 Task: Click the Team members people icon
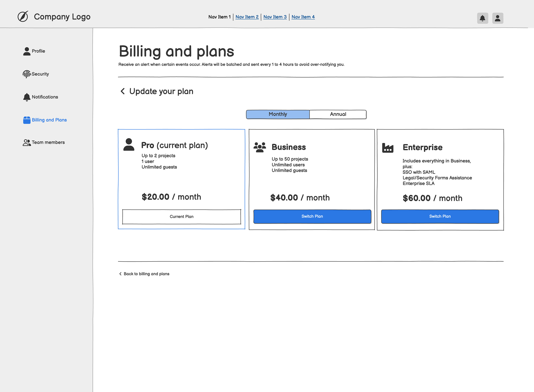point(27,143)
